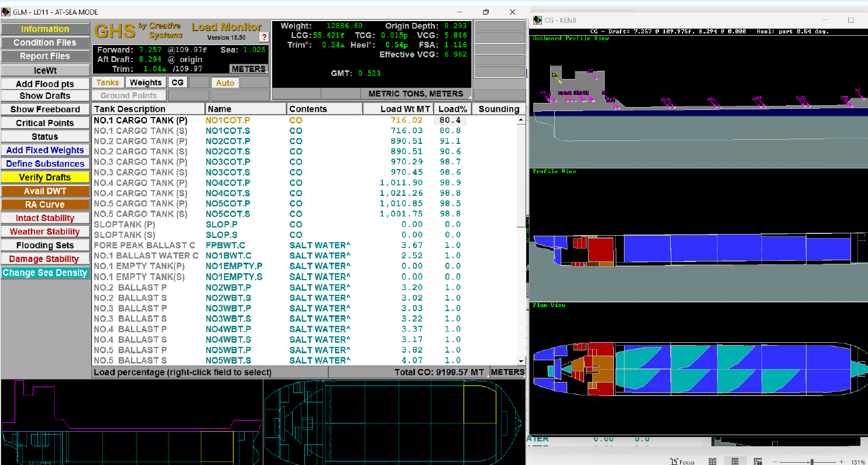Click SALT WATER^ contents of NO1BWT.C
The height and width of the screenshot is (465, 868).
tap(320, 256)
